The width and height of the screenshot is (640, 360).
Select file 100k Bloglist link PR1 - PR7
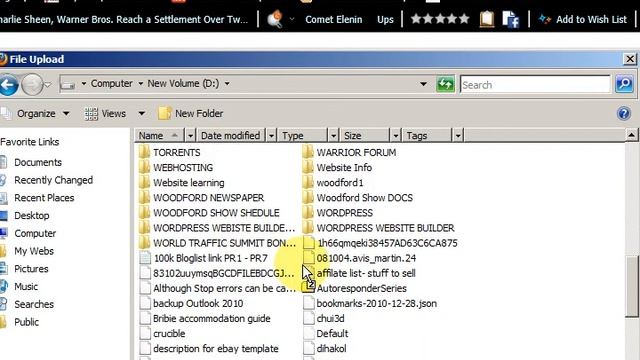pos(203,258)
